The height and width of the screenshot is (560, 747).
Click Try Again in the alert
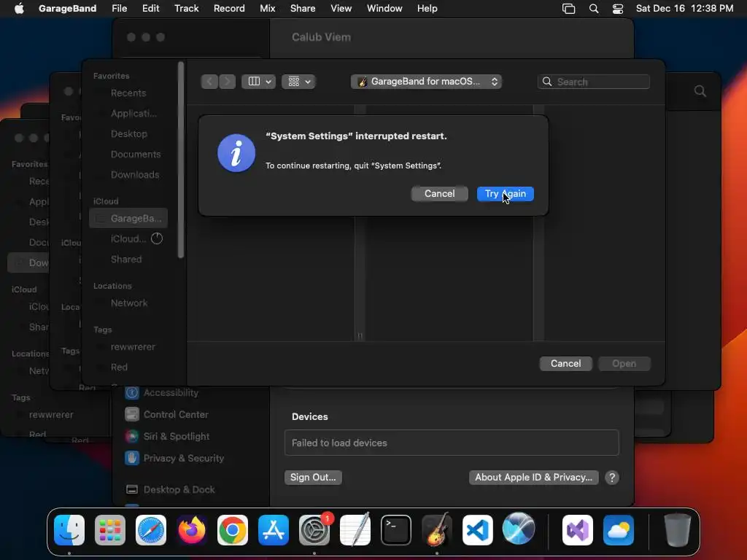tap(505, 194)
